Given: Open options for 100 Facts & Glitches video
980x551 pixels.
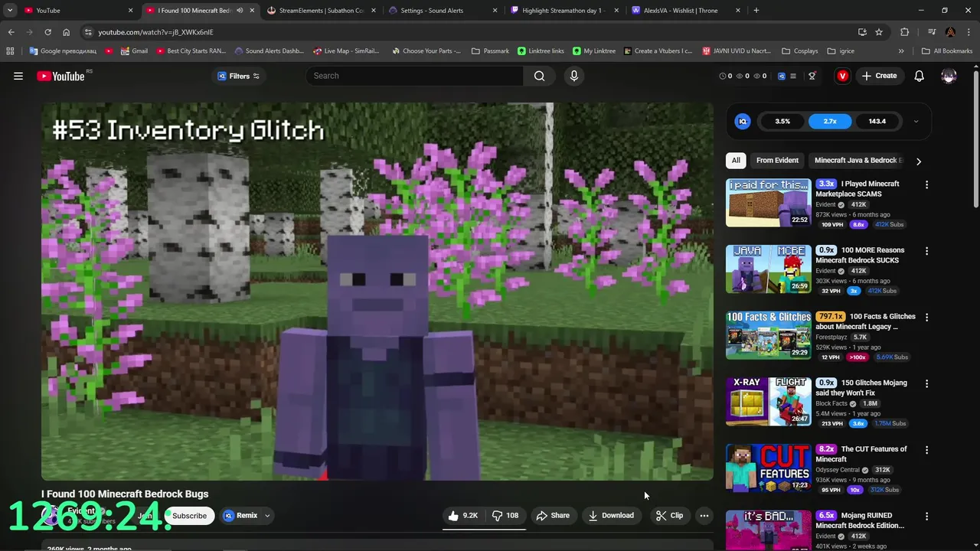Looking at the screenshot, I should pyautogui.click(x=926, y=317).
